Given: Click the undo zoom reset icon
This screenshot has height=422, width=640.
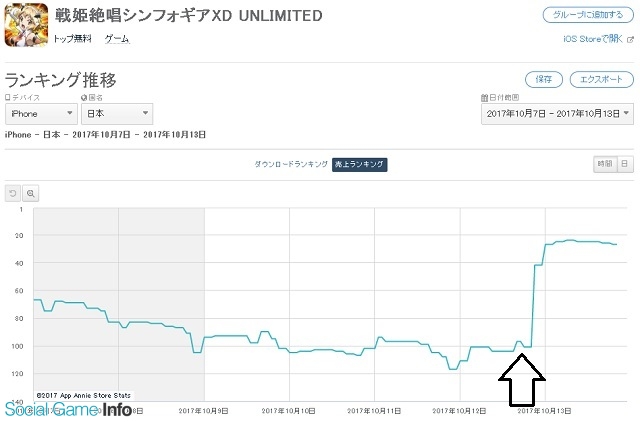Looking at the screenshot, I should pyautogui.click(x=13, y=193).
